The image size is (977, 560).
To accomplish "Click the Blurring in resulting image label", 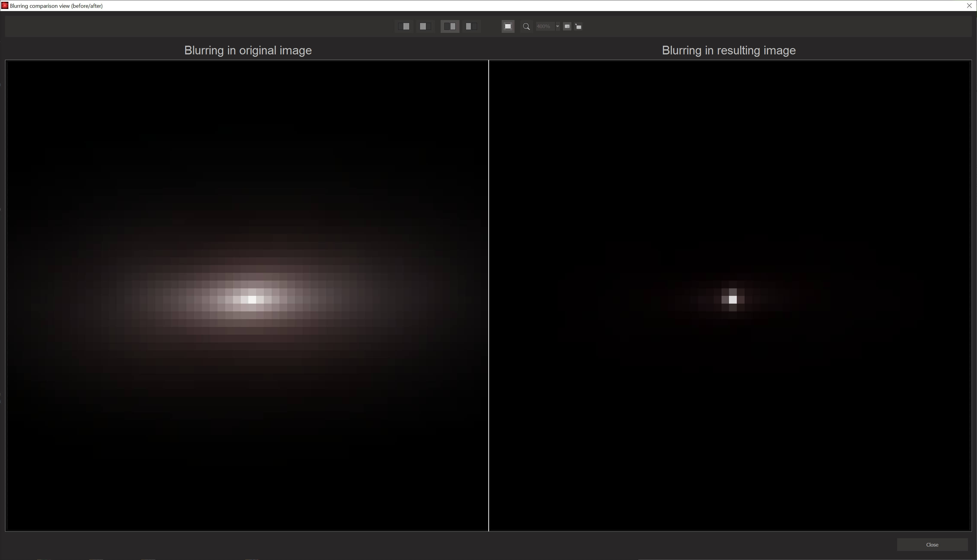I will point(728,51).
